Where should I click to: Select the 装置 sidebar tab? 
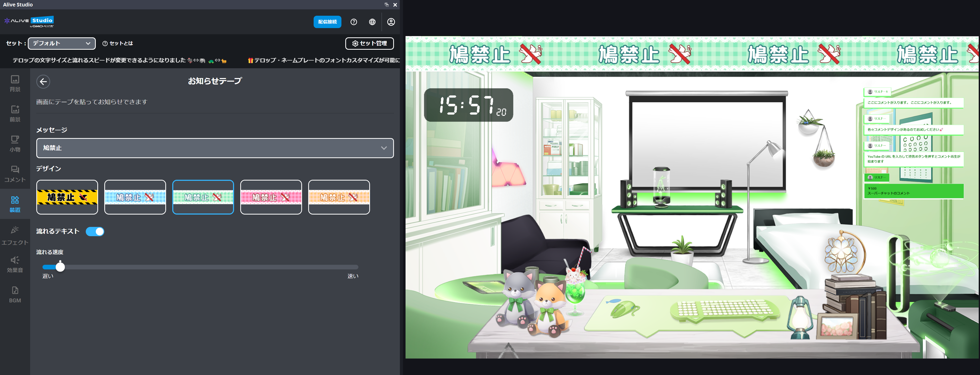(x=15, y=204)
